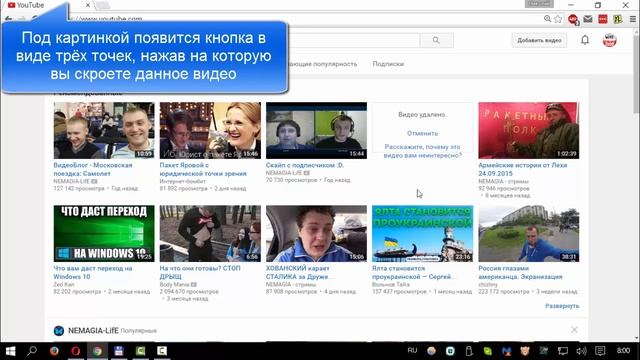This screenshot has width=640, height=360.
Task: Click the taskbar clock showing 8:00
Action: pyautogui.click(x=623, y=351)
